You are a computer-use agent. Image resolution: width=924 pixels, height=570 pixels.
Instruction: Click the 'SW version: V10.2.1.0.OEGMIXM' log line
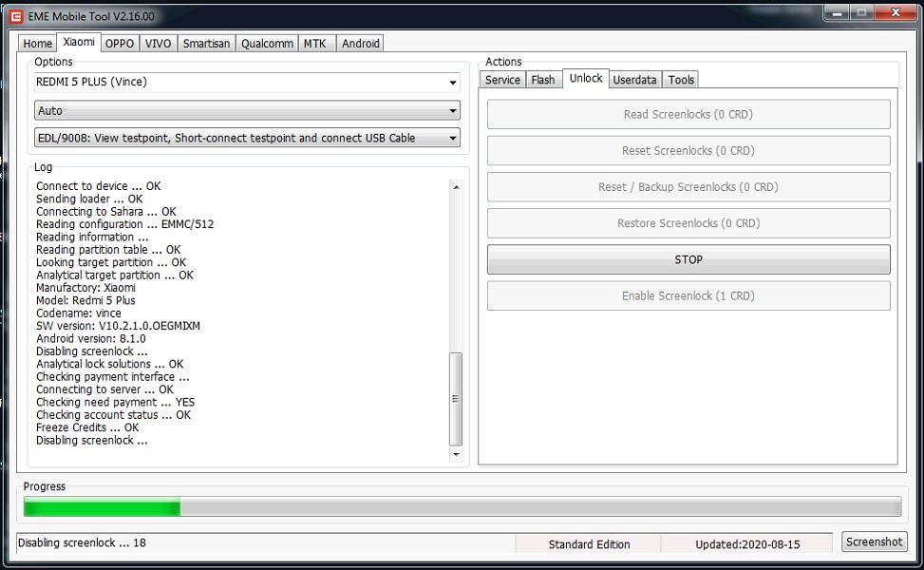tap(118, 326)
